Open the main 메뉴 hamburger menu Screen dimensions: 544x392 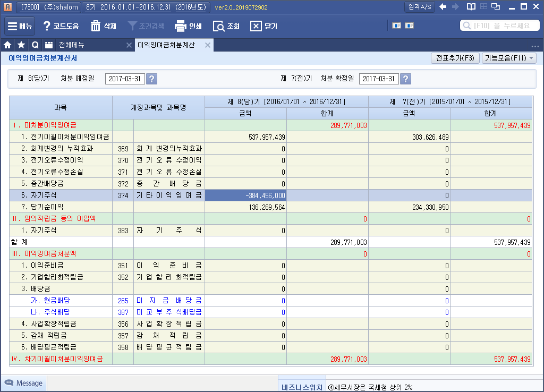click(20, 26)
